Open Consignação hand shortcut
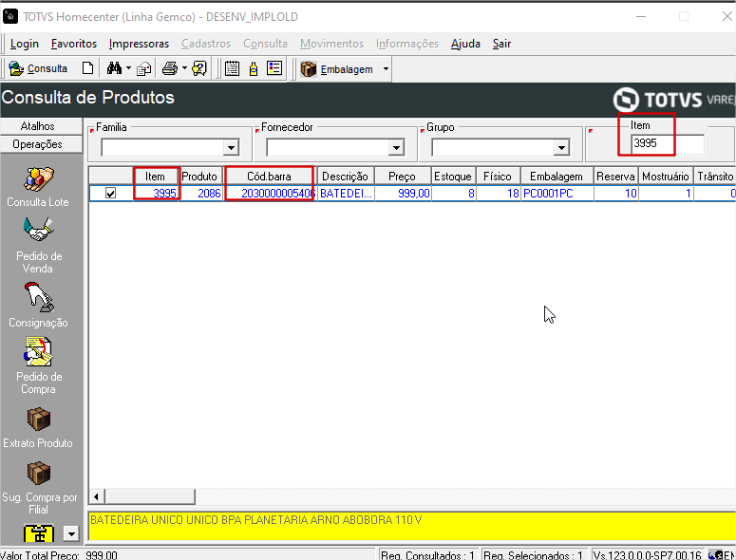 39,305
